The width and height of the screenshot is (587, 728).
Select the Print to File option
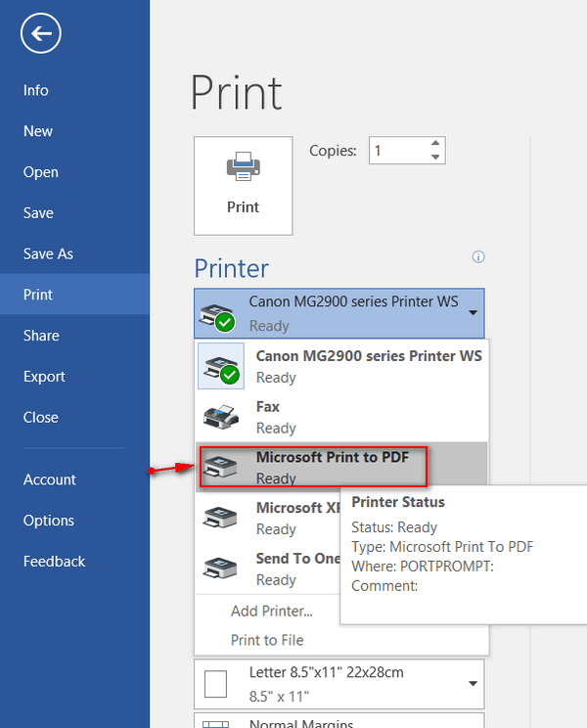[267, 640]
